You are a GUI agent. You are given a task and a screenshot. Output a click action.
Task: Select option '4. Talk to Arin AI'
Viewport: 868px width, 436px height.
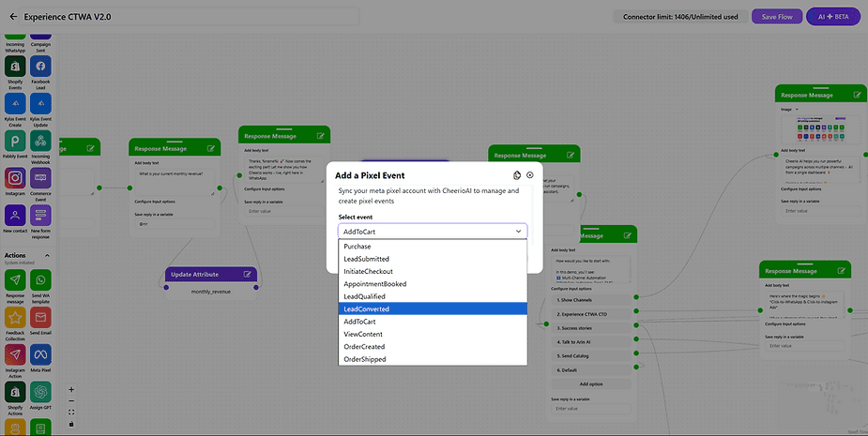(x=590, y=342)
